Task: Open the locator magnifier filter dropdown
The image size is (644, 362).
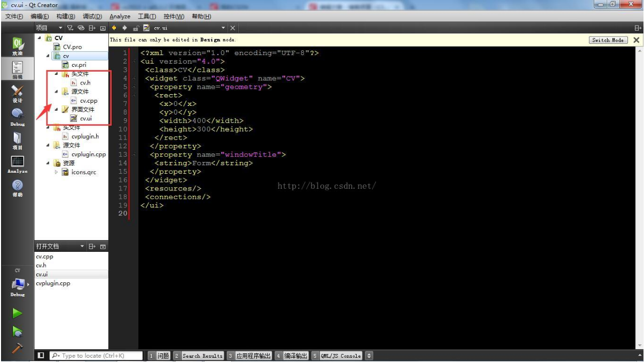Action: pos(56,356)
